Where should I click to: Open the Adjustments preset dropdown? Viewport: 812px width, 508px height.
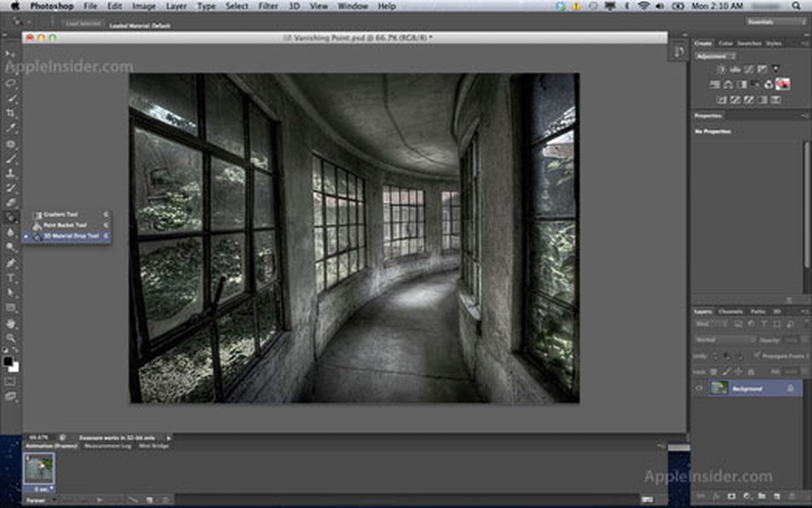click(x=716, y=56)
